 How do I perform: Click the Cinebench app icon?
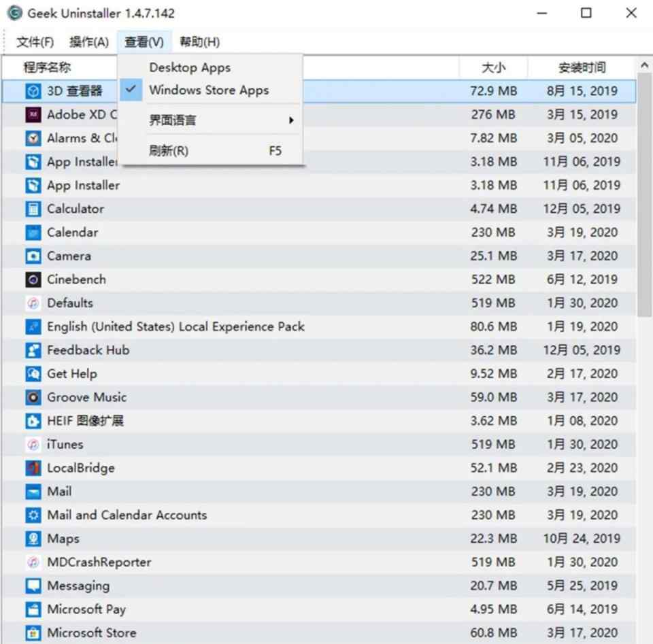tap(33, 279)
